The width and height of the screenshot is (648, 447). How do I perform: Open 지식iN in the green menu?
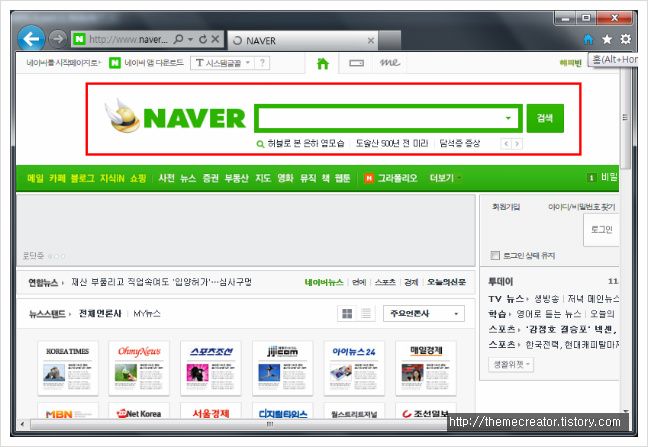(112, 178)
